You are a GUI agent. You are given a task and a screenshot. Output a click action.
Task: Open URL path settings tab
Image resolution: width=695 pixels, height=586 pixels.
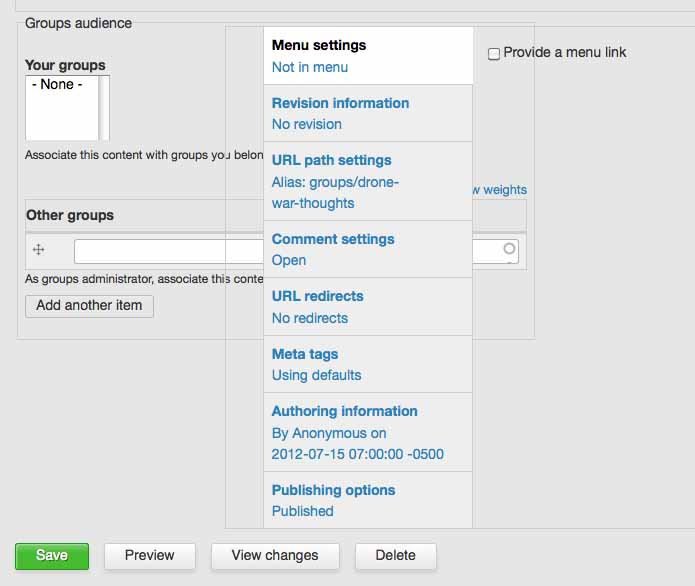[x=368, y=181]
